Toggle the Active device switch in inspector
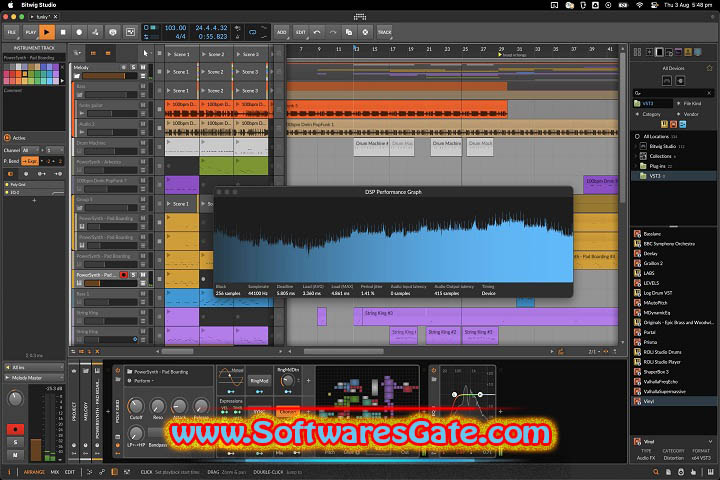 (7, 138)
